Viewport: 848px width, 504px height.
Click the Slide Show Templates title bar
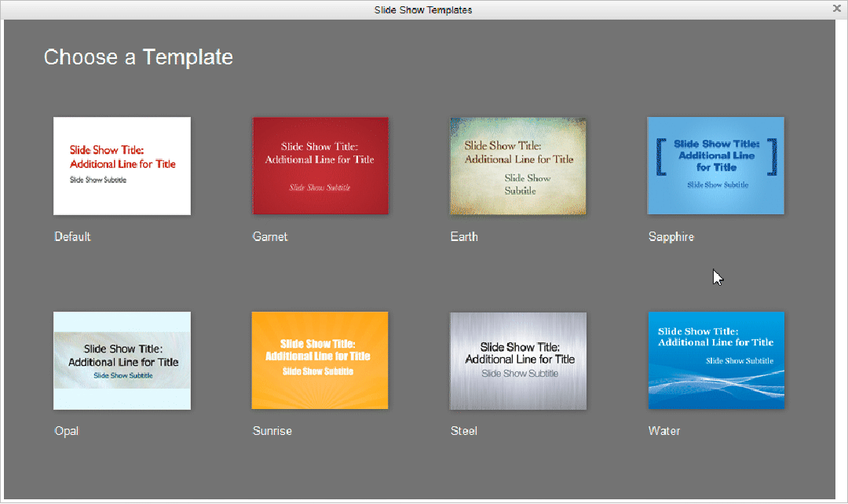click(x=423, y=9)
